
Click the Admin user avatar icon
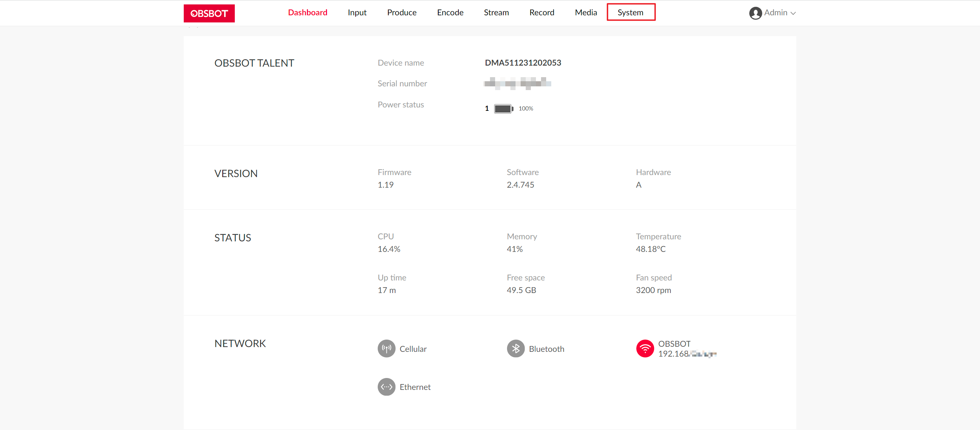click(755, 13)
